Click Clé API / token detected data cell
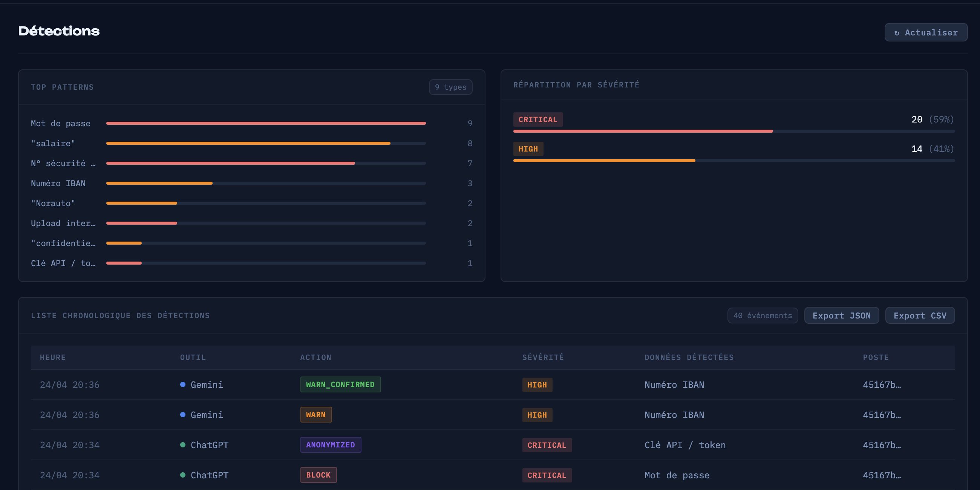980x490 pixels. [x=685, y=445]
